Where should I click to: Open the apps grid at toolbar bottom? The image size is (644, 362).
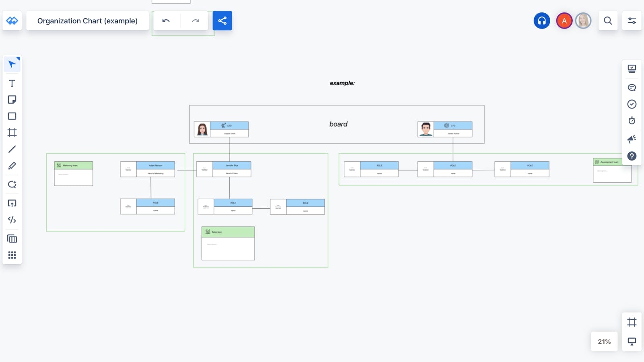click(x=12, y=255)
